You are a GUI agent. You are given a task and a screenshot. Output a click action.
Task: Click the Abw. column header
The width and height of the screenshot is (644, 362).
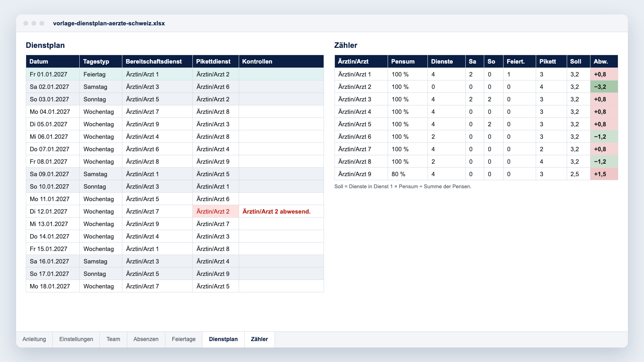(604, 62)
